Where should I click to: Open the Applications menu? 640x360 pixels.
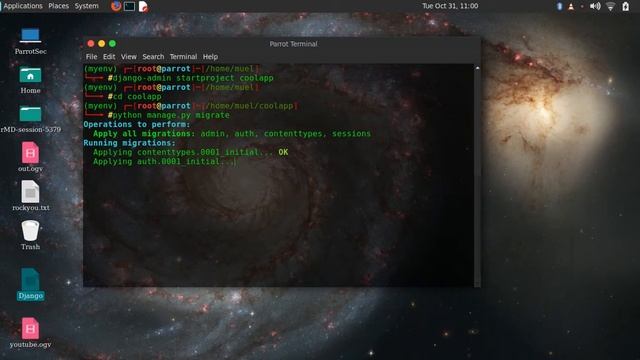click(x=23, y=6)
